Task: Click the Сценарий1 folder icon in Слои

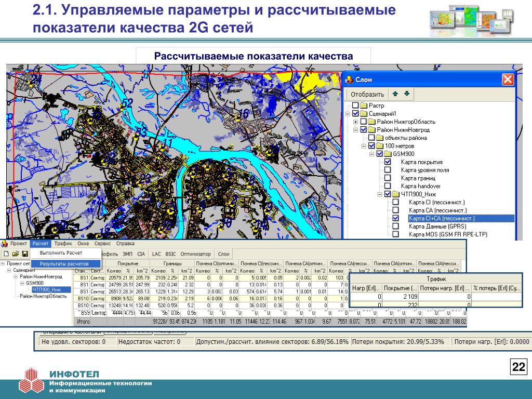Action: coord(364,114)
